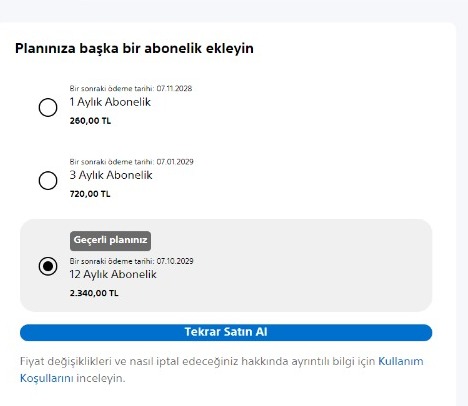Select the 12 Aylık Abonelik radio button
468x406 pixels.
(48, 266)
